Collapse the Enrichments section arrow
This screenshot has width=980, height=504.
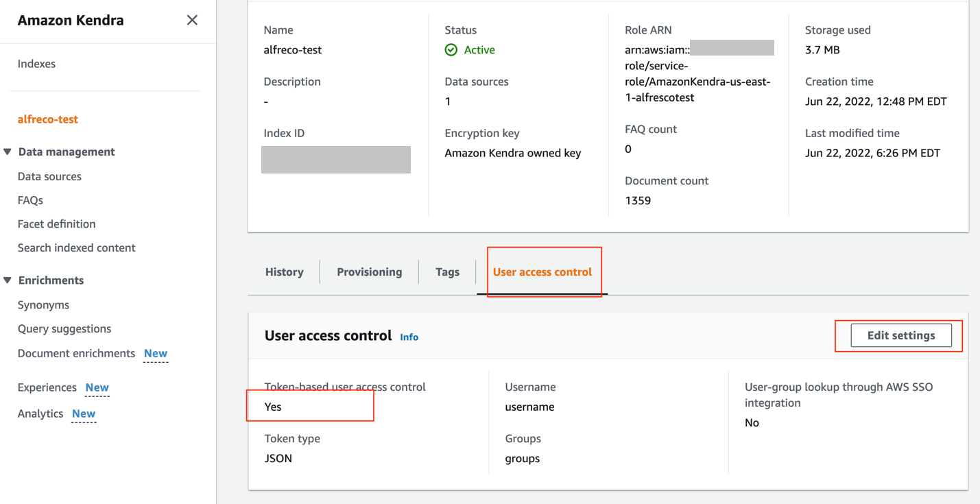(8, 280)
